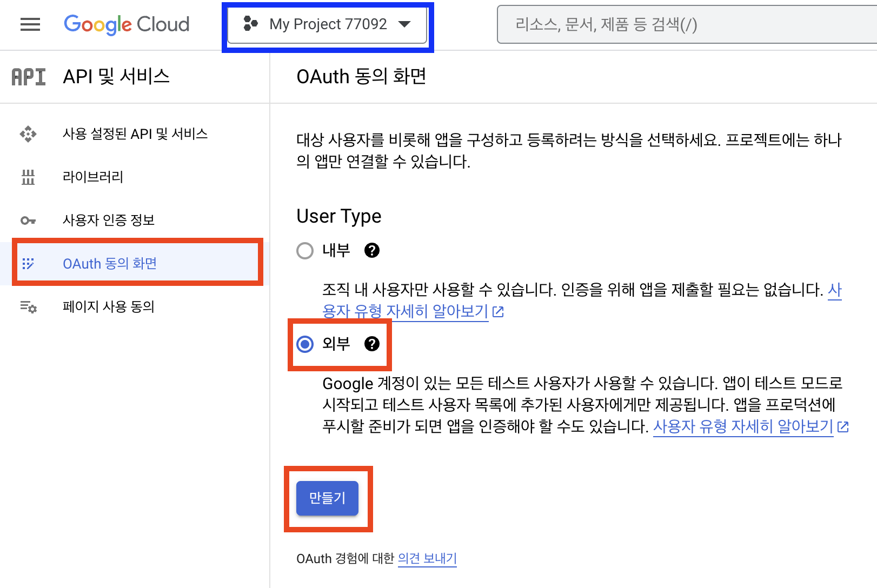Go to 사용자 인증 정보 menu item

109,220
